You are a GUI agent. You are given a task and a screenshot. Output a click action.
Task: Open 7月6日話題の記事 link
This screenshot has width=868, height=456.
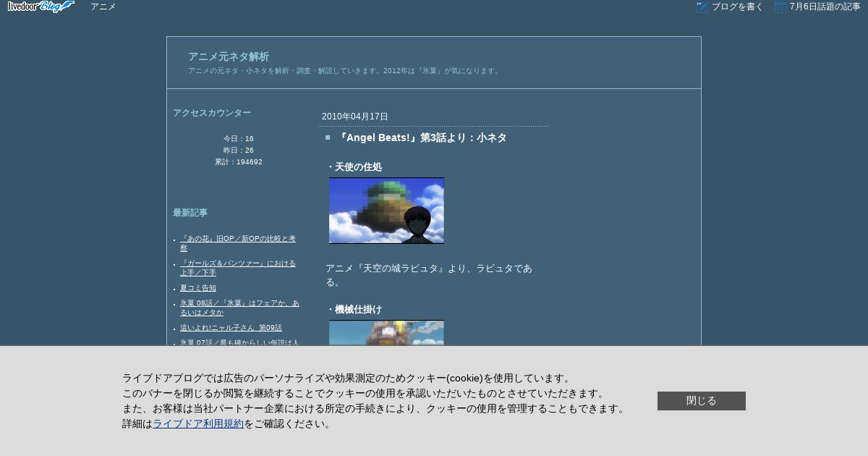[825, 7]
